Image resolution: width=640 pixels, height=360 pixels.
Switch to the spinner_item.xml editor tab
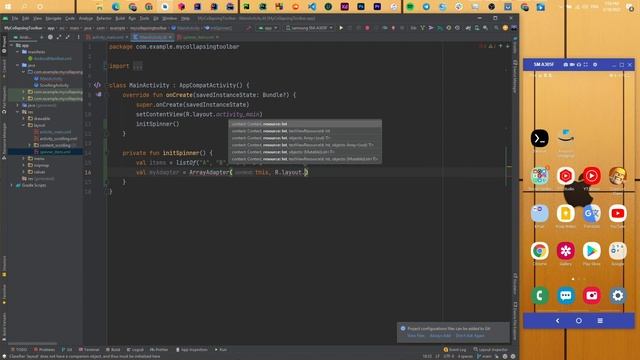click(199, 37)
